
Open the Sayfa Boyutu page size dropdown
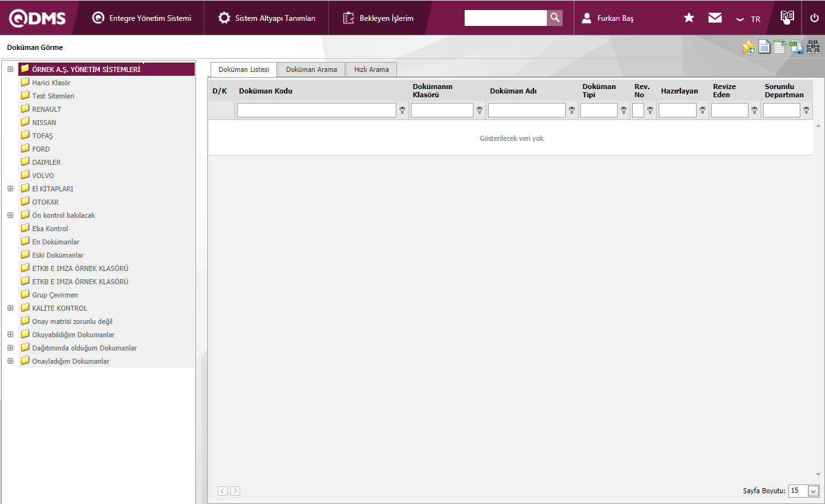813,491
